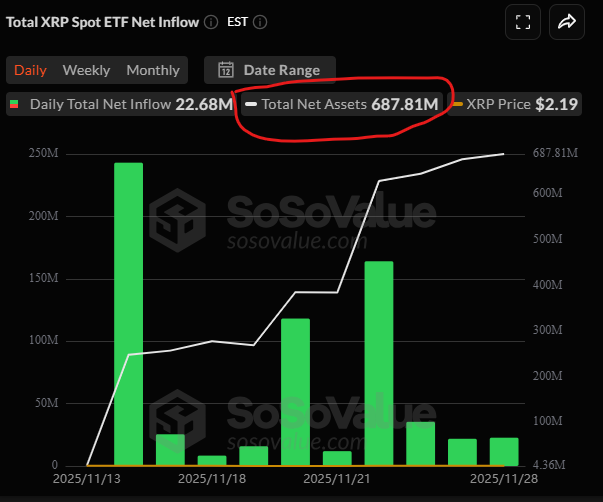
Task: Open the fullscreen chart view icon
Action: pos(523,22)
